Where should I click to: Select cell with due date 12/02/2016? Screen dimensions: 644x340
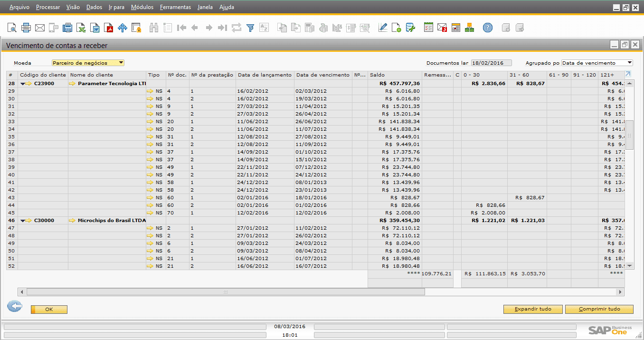coord(323,213)
